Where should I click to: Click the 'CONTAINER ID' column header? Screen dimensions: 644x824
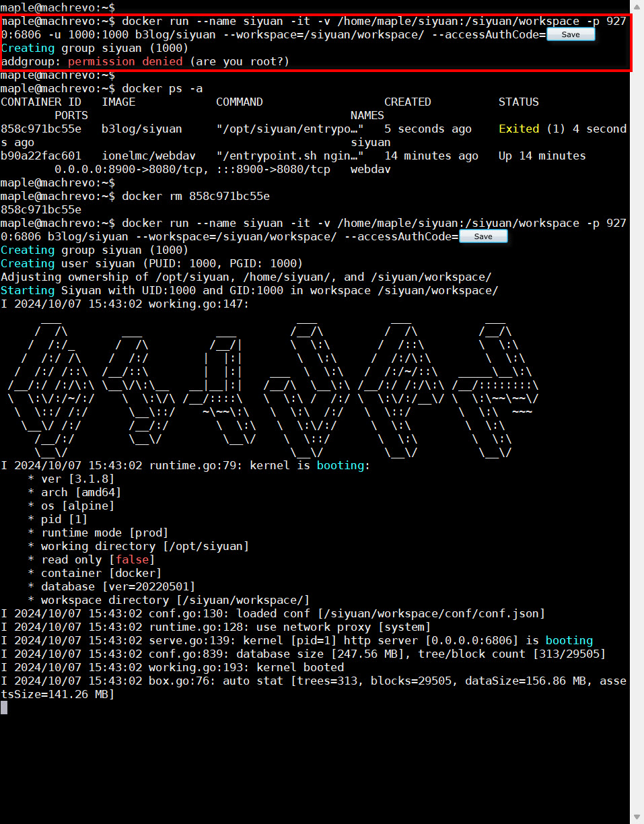click(x=41, y=102)
